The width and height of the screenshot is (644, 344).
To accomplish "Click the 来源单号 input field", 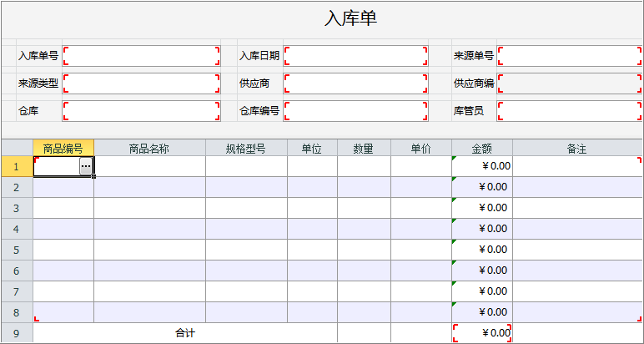I will [x=569, y=56].
